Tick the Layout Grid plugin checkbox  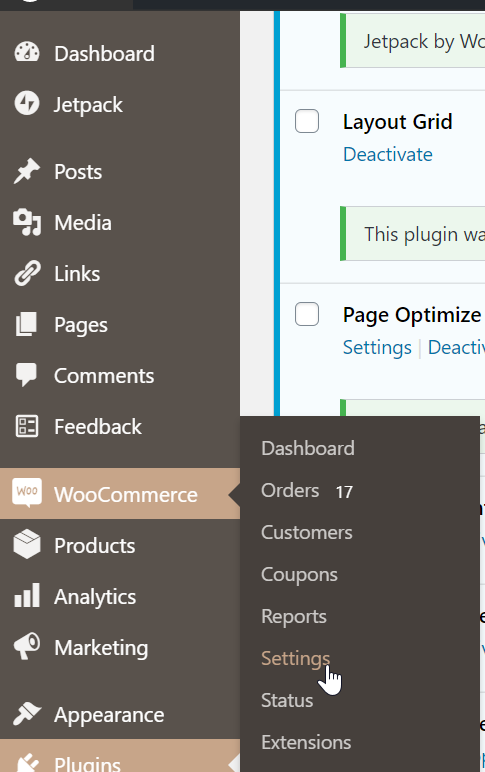pyautogui.click(x=307, y=121)
